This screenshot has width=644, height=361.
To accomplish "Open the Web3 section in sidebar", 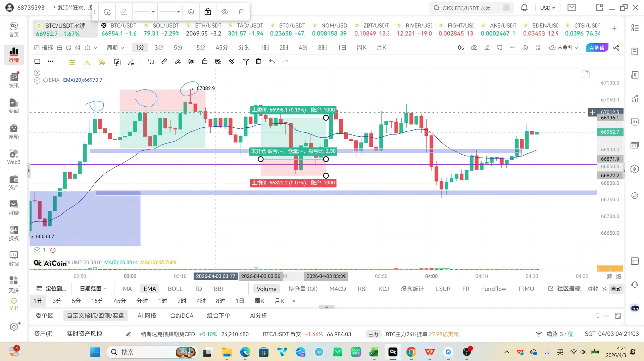I will pos(14,157).
